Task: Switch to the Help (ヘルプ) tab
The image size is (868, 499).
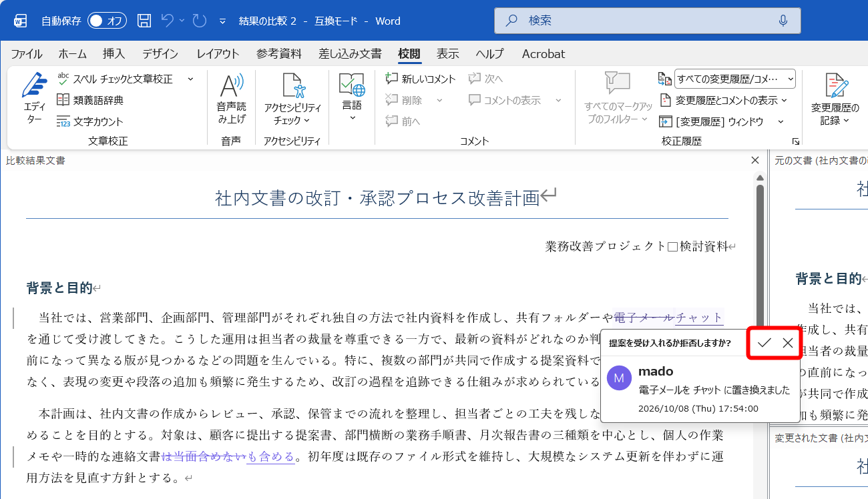Action: [490, 54]
